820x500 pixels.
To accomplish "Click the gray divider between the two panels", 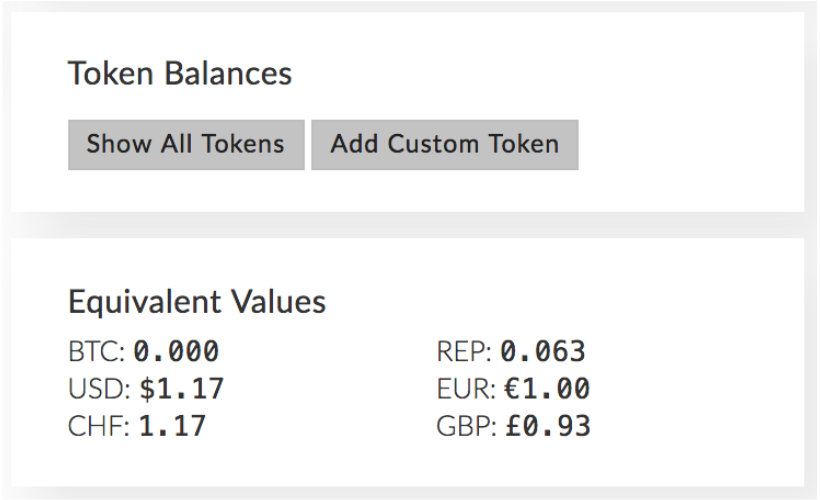I will (410, 225).
